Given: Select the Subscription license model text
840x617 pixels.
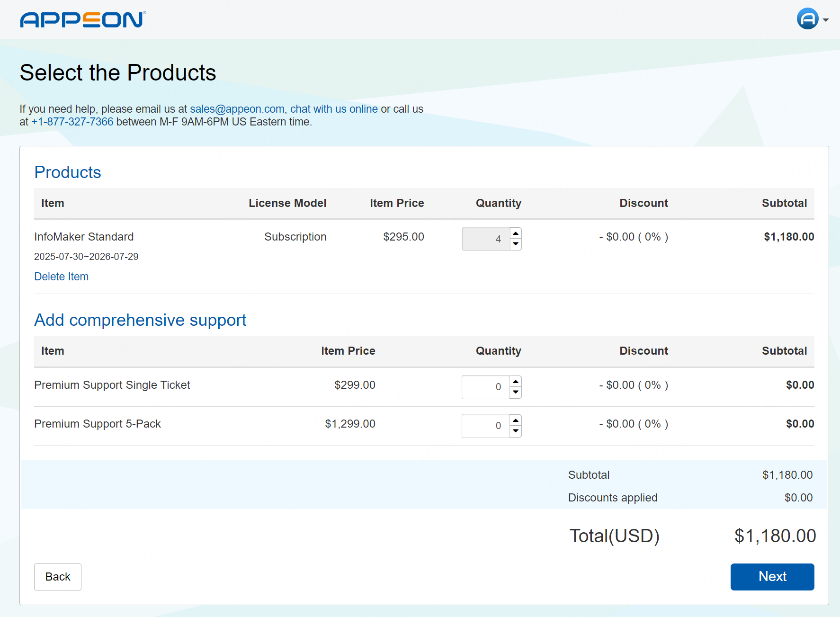Looking at the screenshot, I should tap(295, 237).
